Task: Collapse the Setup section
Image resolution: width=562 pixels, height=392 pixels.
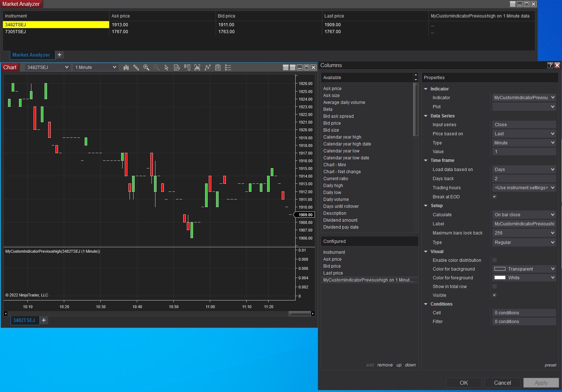Action: click(x=426, y=206)
